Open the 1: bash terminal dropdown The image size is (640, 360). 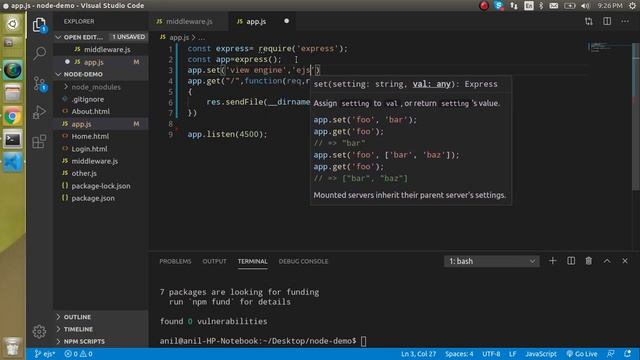(x=491, y=261)
